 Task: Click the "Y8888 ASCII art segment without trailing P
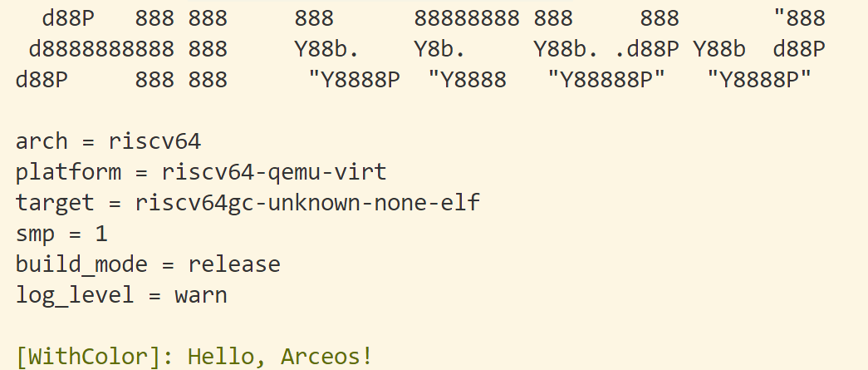(467, 80)
